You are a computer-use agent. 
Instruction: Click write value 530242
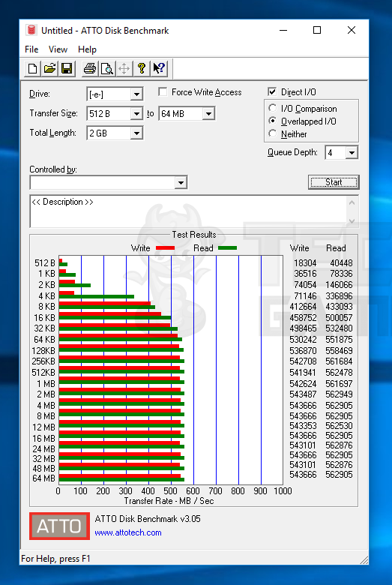303,339
